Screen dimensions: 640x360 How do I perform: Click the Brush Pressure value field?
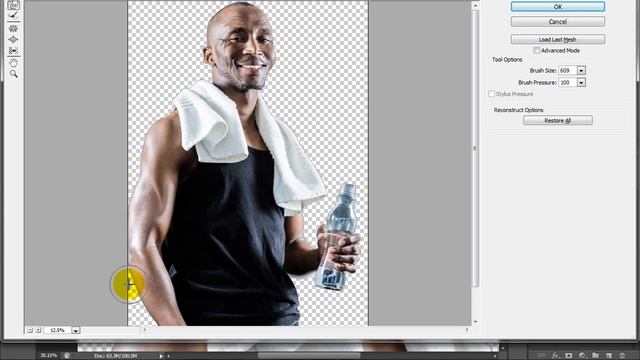click(567, 82)
